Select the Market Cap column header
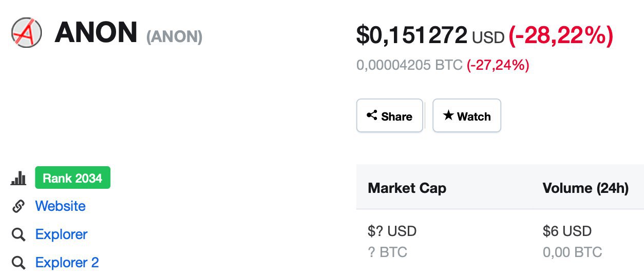Screen dimensions: 644x276 click(x=407, y=188)
